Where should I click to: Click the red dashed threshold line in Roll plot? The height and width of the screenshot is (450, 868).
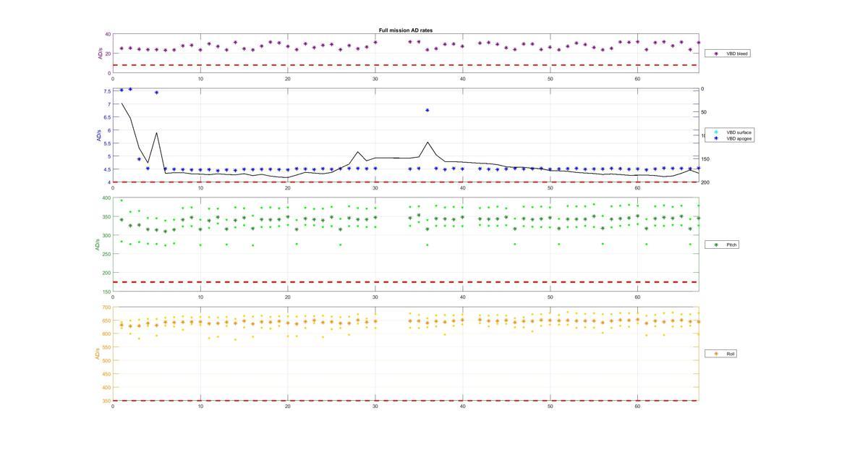coord(405,401)
